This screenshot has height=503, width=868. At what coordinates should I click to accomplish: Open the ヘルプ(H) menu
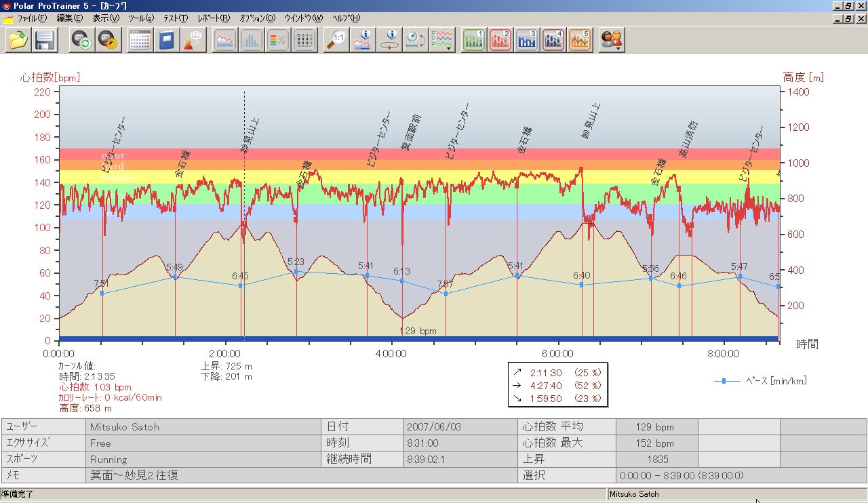coord(346,18)
